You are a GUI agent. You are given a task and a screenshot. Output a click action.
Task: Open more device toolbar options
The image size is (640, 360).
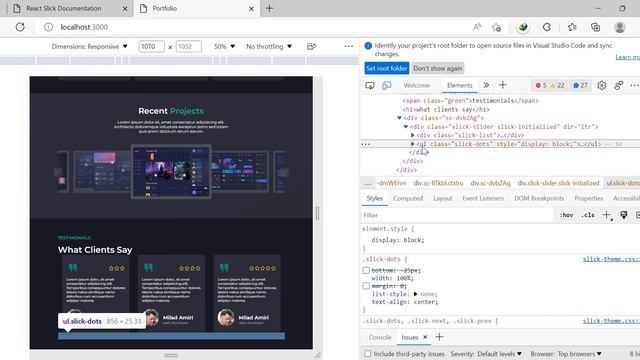348,47
